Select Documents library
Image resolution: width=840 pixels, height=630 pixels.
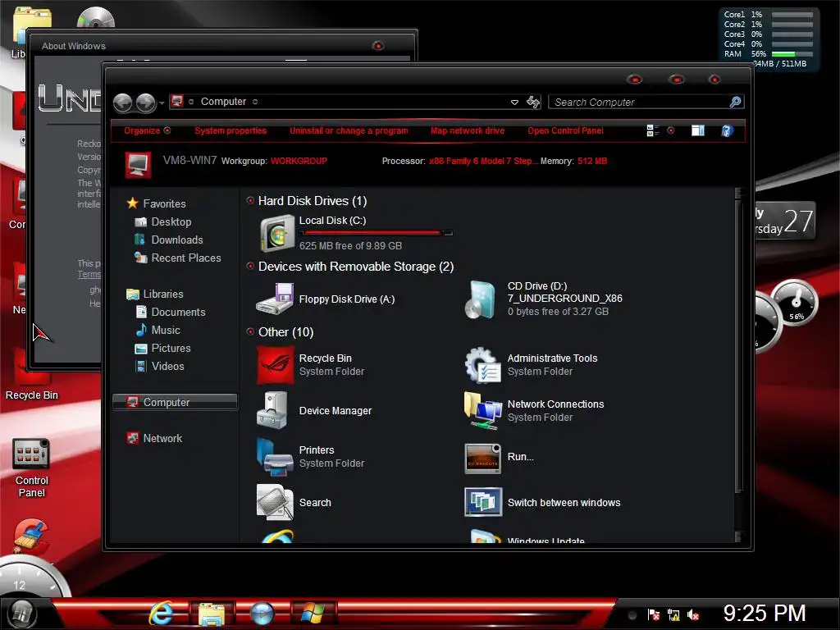point(170,312)
